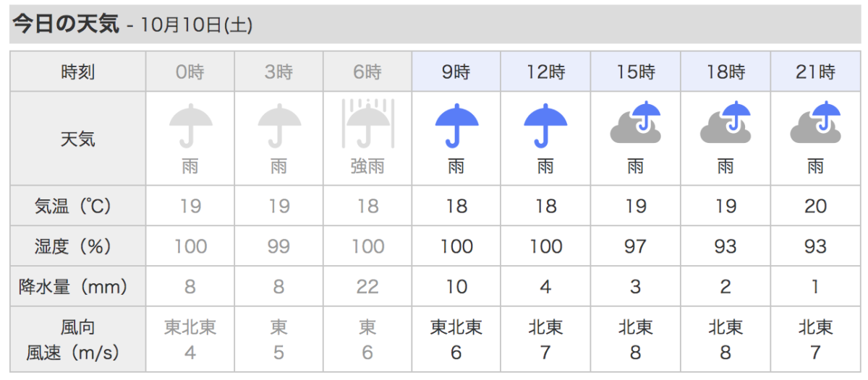
Task: Select the 9時 column header
Action: click(456, 72)
